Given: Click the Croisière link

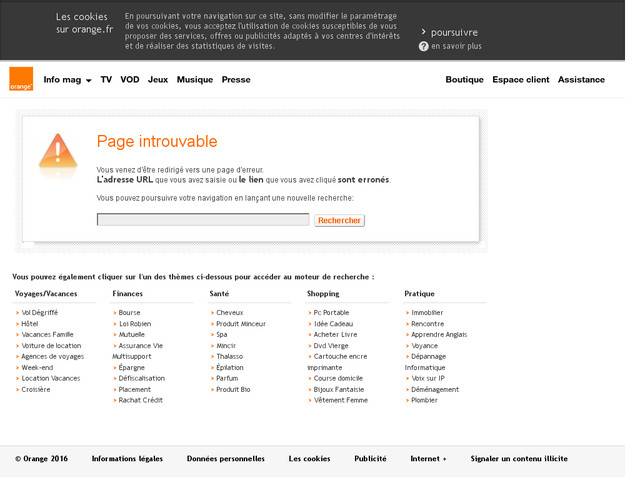Looking at the screenshot, I should point(36,389).
